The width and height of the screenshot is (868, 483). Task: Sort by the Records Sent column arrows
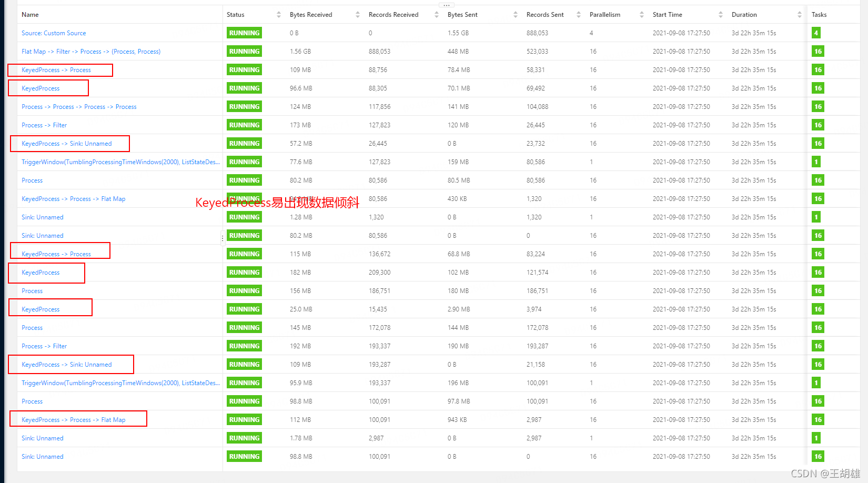579,15
